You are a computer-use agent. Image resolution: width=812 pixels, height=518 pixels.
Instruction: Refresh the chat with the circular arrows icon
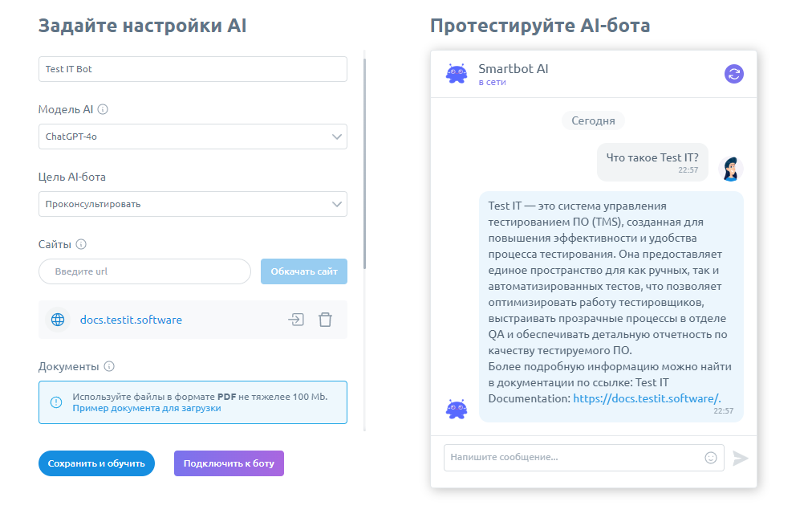(x=734, y=73)
